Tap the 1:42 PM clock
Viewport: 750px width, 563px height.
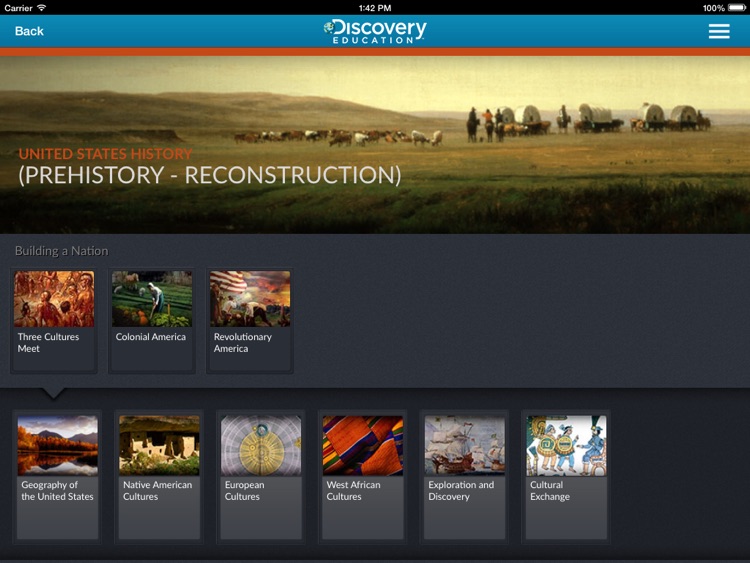click(375, 8)
